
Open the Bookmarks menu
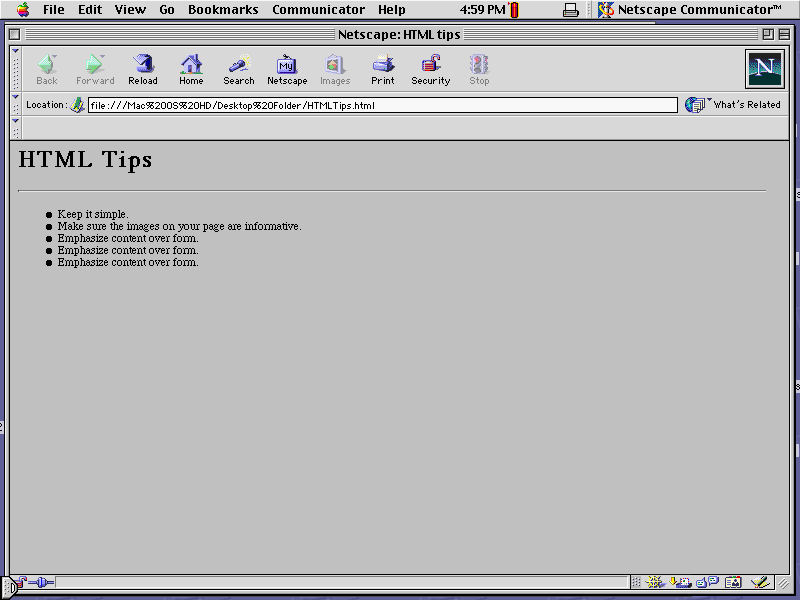222,9
